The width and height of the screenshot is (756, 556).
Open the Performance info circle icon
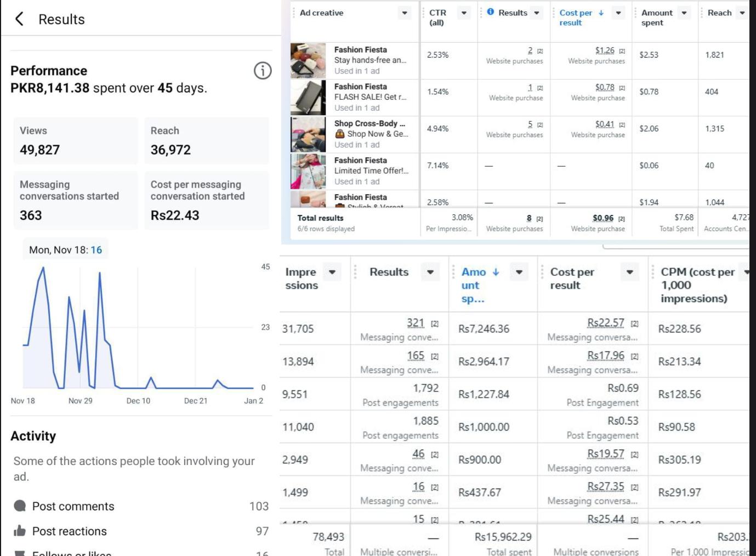263,71
